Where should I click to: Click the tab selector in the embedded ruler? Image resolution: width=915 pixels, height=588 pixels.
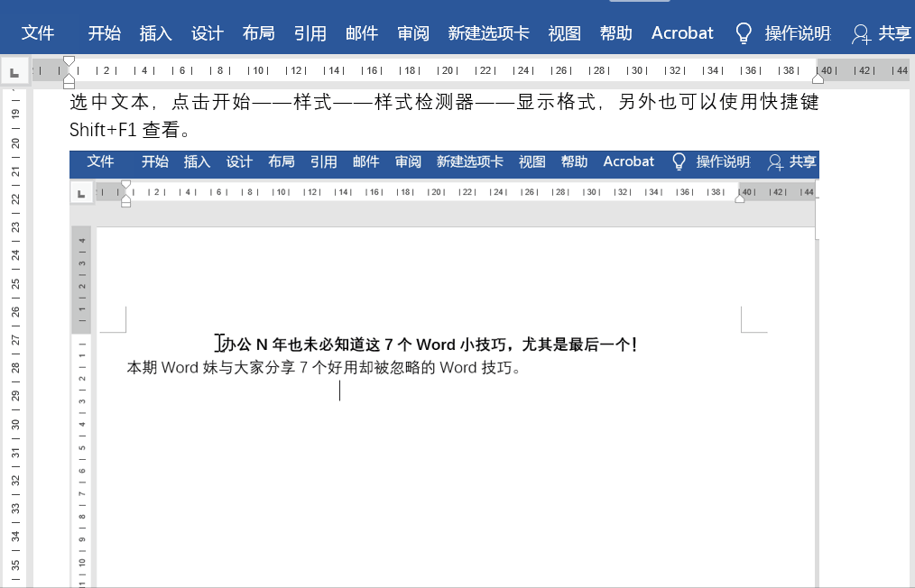81,192
